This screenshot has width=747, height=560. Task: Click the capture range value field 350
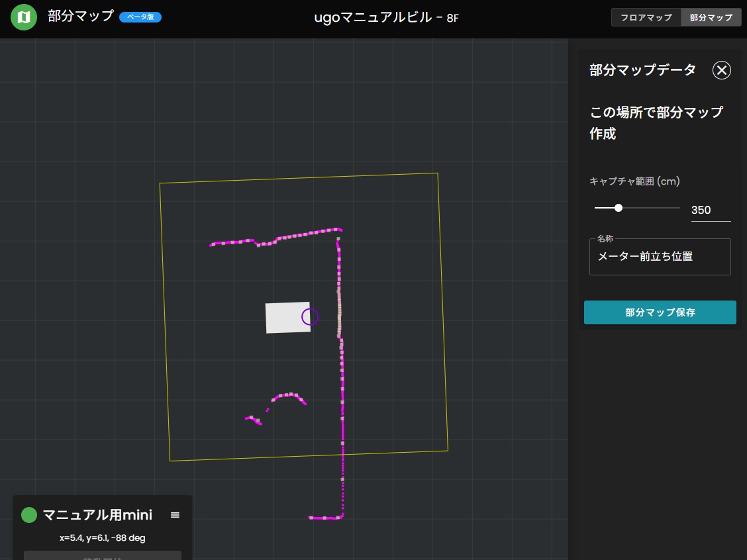(x=711, y=210)
